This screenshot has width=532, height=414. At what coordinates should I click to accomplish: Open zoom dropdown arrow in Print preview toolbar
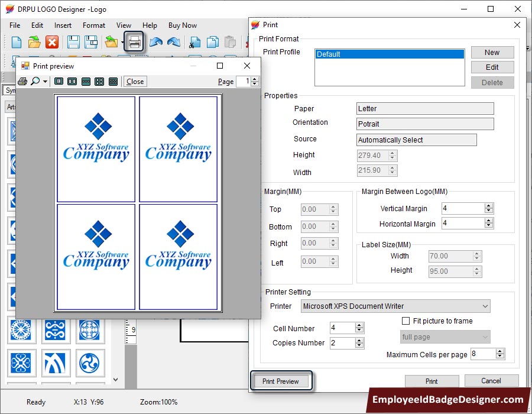(45, 82)
